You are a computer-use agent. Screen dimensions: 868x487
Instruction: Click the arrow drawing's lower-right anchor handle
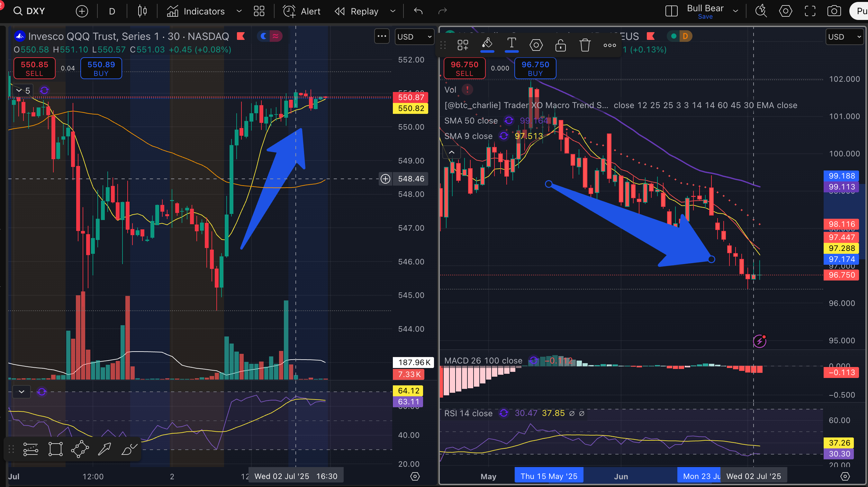coord(711,259)
